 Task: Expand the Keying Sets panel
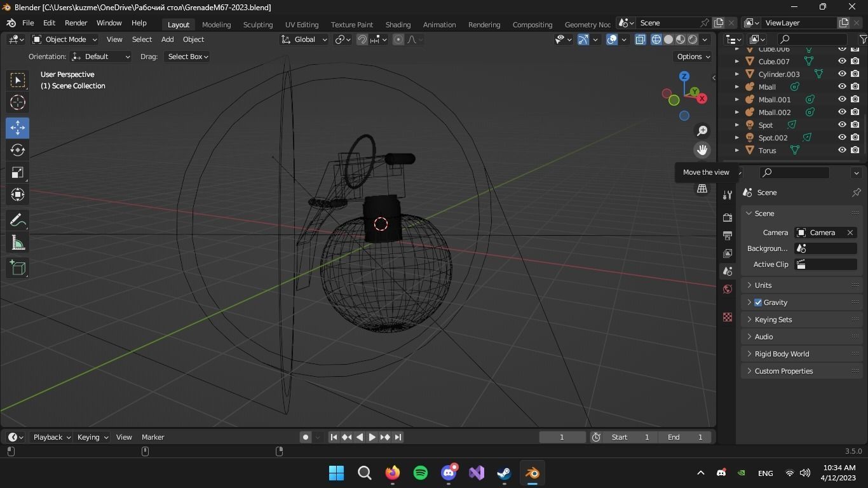click(x=802, y=320)
